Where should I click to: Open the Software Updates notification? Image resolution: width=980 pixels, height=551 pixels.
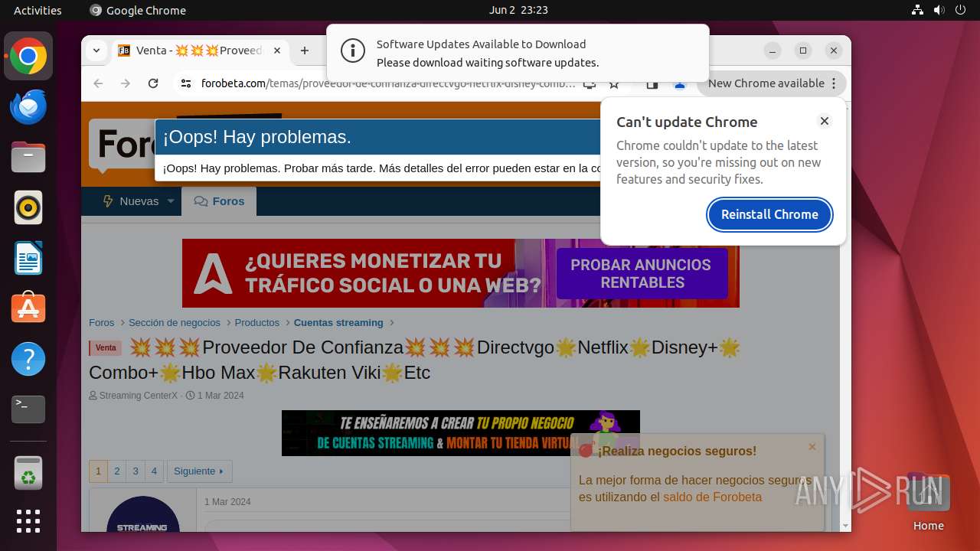(x=518, y=53)
